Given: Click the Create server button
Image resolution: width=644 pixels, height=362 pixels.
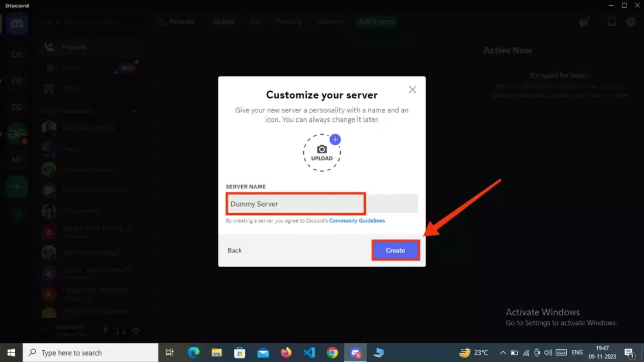Looking at the screenshot, I should coord(395,250).
